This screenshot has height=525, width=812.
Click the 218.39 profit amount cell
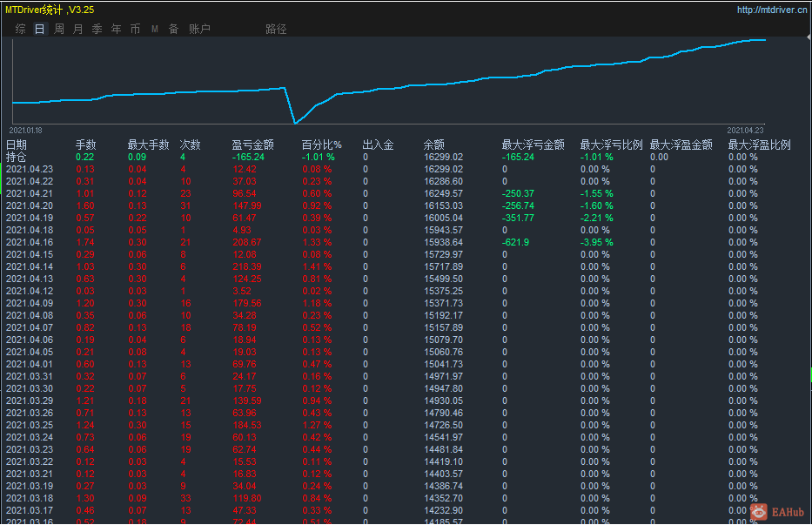(x=247, y=266)
